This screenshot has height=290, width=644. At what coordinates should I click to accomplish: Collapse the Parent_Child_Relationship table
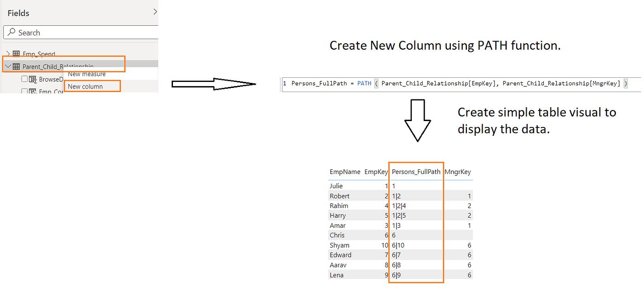7,65
